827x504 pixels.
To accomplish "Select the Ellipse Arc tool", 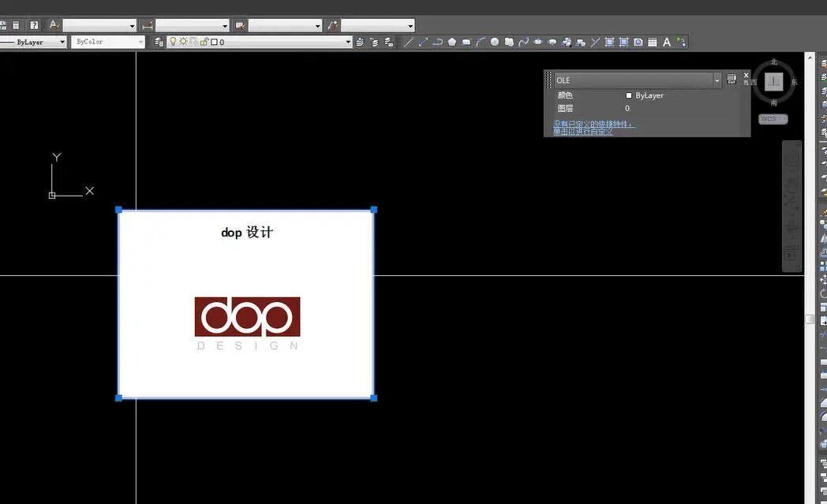I will tap(552, 42).
